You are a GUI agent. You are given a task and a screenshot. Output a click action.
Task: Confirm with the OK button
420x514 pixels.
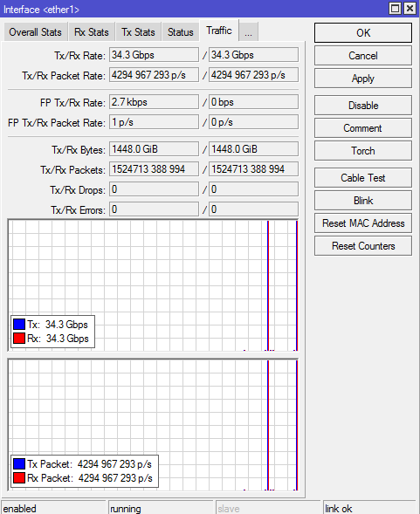(x=363, y=33)
